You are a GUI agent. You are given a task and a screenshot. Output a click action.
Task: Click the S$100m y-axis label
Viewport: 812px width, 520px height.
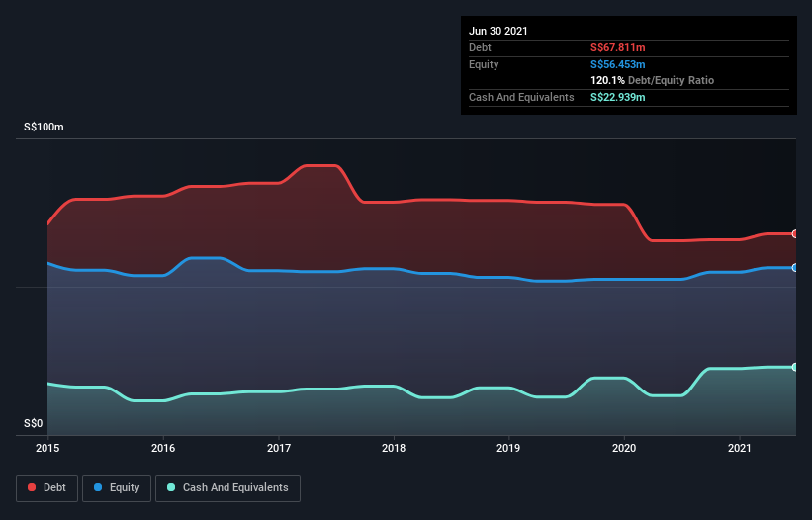coord(45,127)
